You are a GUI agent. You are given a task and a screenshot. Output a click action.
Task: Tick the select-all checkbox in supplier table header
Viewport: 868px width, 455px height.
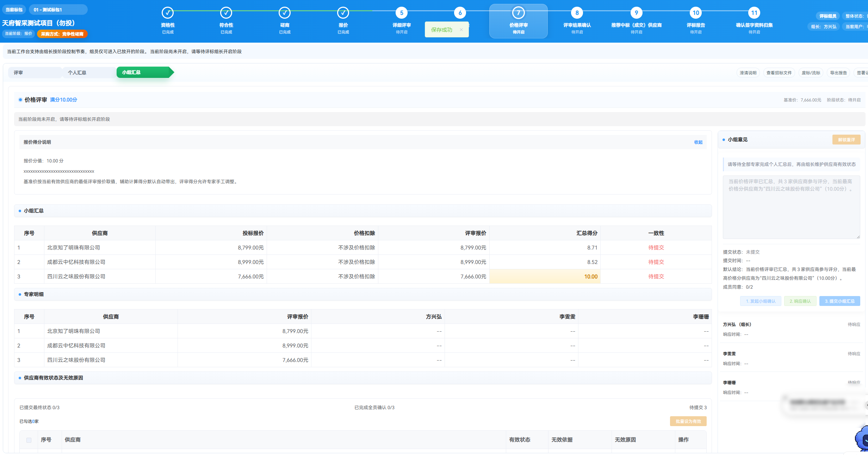click(29, 440)
